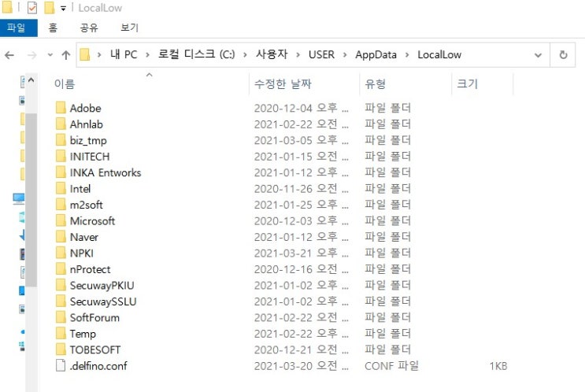Click AppData breadcrumb segment
The height and width of the screenshot is (392, 585).
376,55
